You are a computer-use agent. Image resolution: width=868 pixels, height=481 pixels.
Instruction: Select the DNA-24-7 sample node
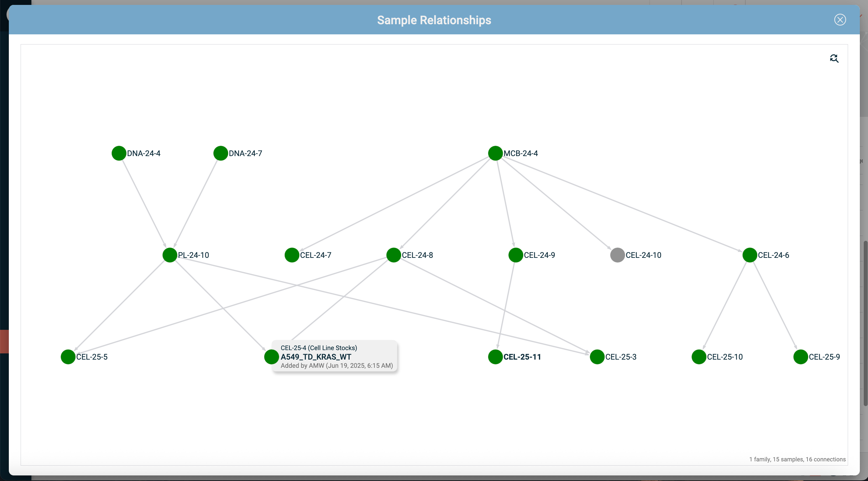(220, 153)
